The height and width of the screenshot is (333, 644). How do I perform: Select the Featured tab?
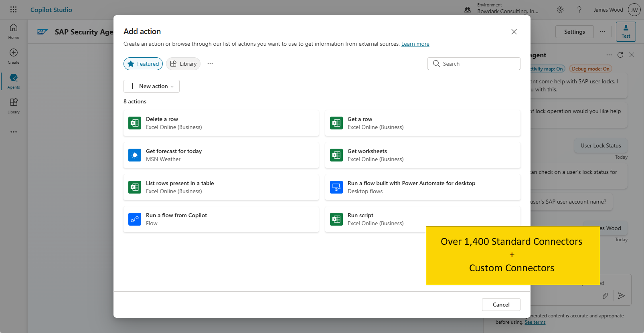(x=143, y=64)
